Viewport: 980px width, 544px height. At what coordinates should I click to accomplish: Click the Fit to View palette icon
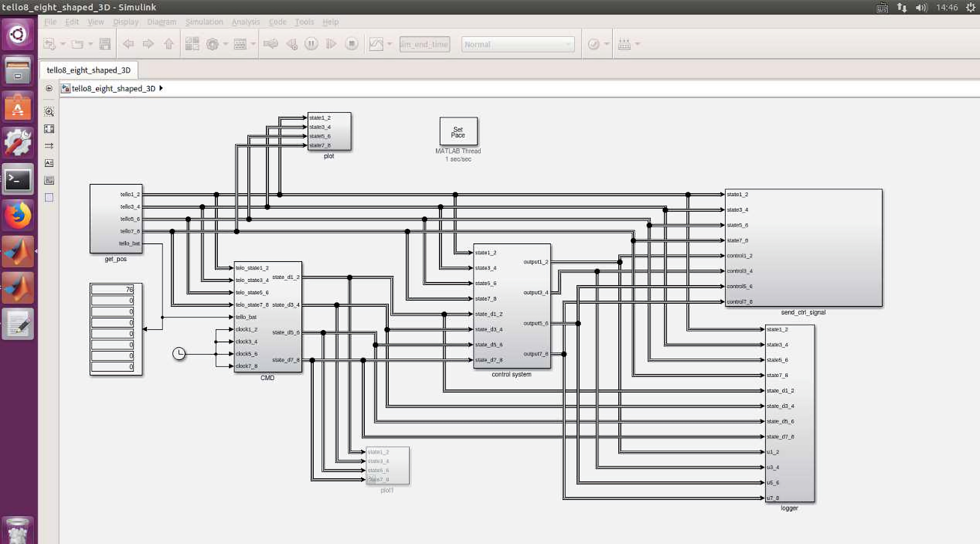(49, 129)
